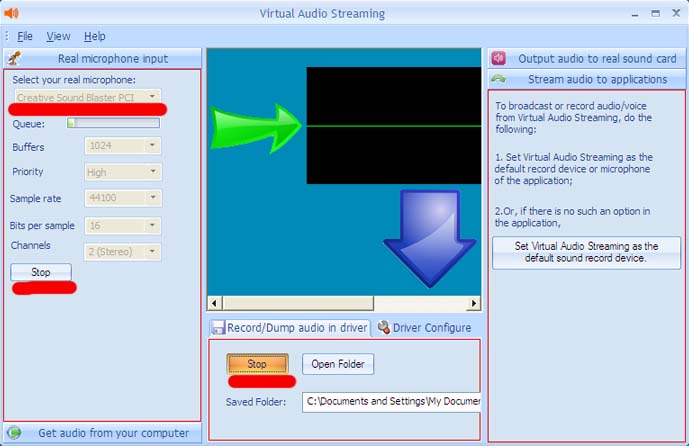Click the green curved arrow Stream audio icon
Image resolution: width=689 pixels, height=446 pixels.
[x=499, y=79]
